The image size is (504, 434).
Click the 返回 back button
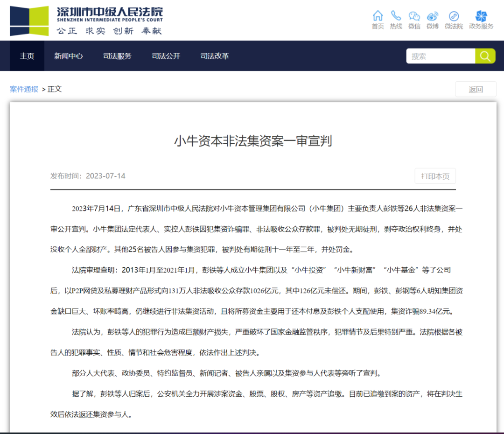coord(476,90)
